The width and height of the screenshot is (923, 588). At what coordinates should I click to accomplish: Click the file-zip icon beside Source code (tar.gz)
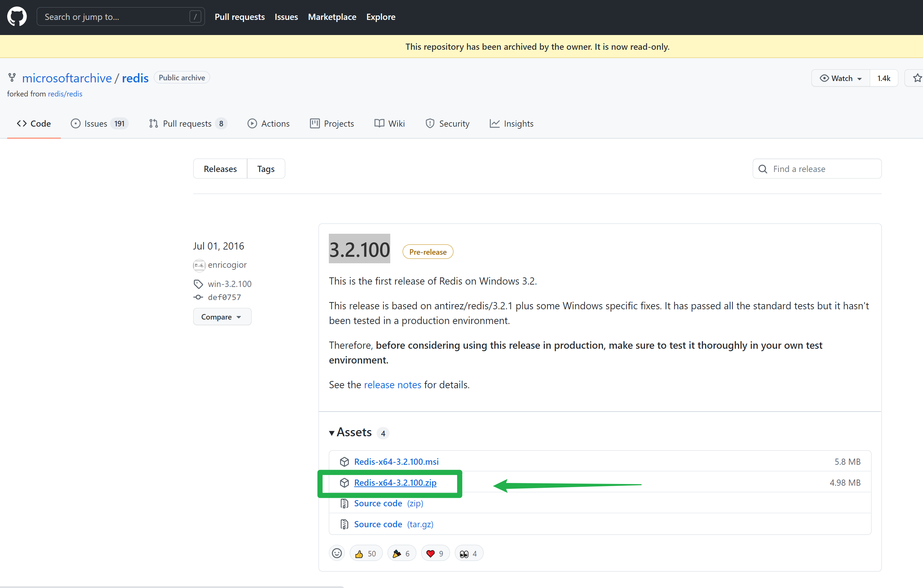click(344, 524)
